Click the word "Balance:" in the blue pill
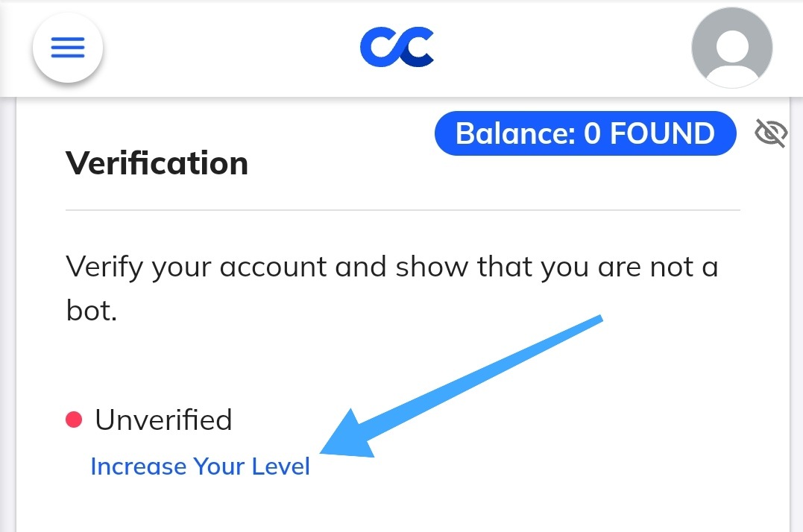The image size is (803, 532). (x=515, y=134)
